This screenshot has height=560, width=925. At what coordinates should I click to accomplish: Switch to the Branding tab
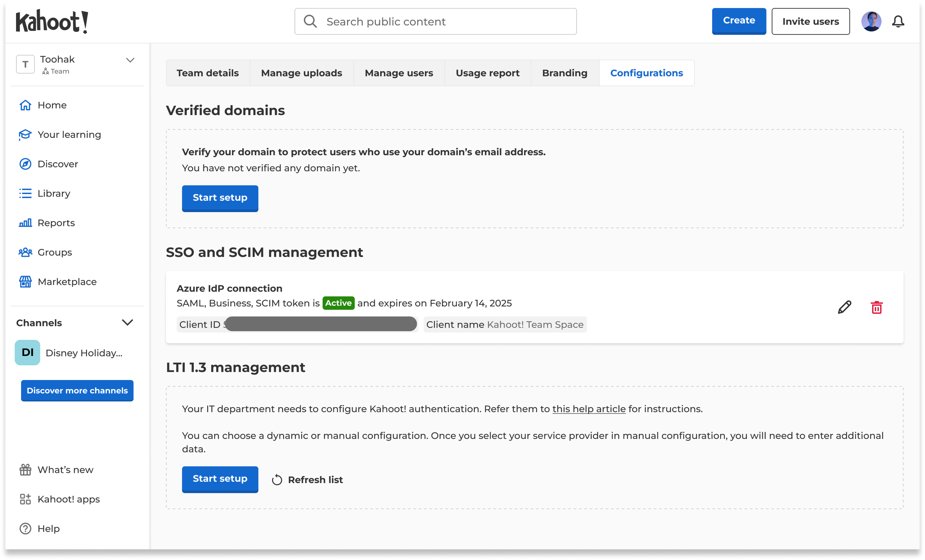coord(565,73)
